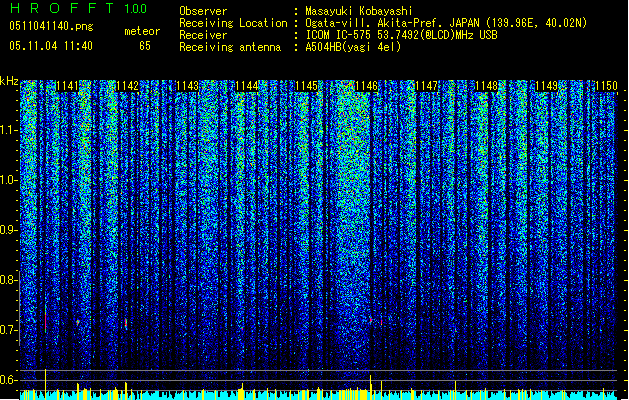
Task: Click the time marker 1143
Action: (187, 86)
